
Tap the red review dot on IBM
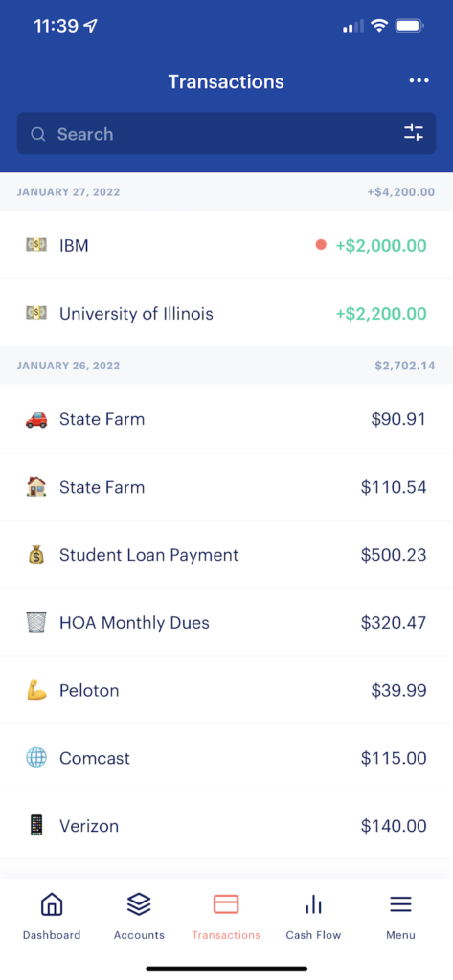[x=321, y=245]
